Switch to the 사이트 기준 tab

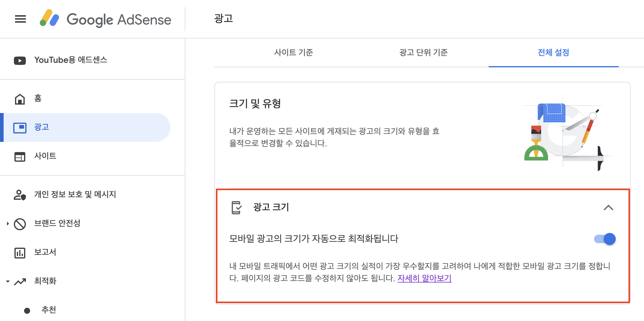tap(294, 52)
